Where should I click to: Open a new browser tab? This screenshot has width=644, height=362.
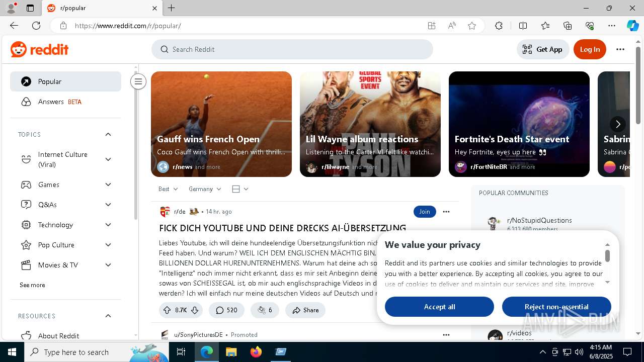click(x=172, y=8)
